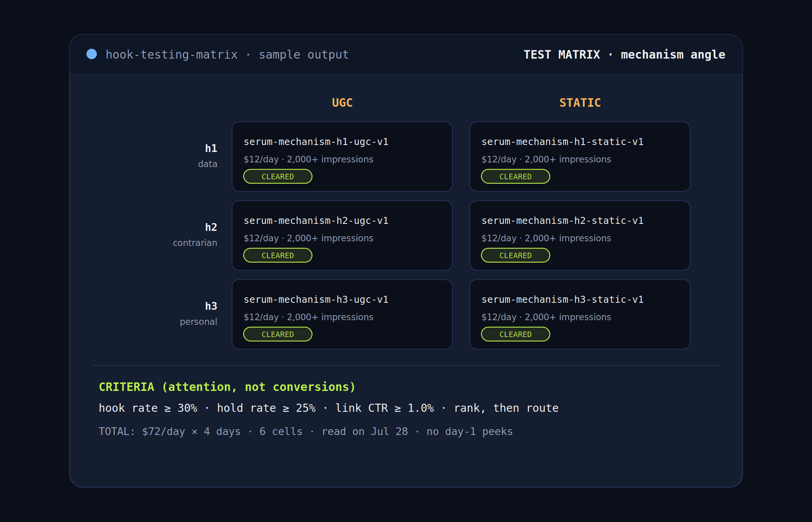Open the serum-mechanism-h3-ugc-v1 cell name
Image resolution: width=812 pixels, height=522 pixels.
click(x=316, y=300)
